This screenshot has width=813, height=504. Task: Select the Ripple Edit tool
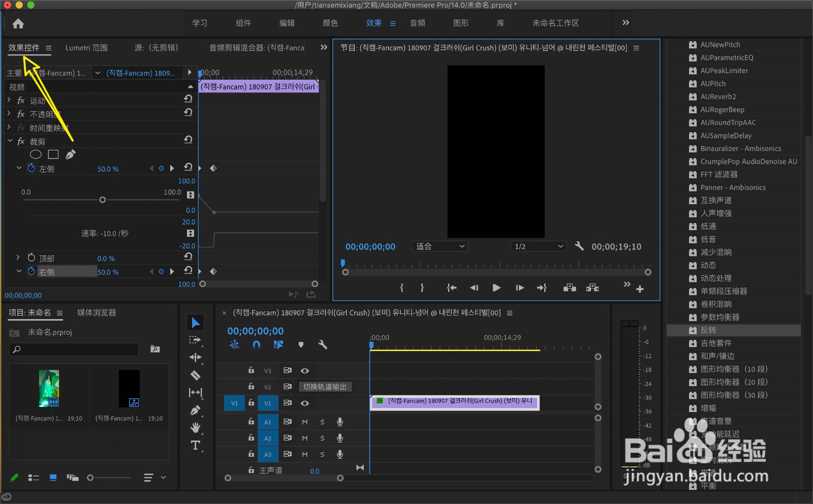point(195,357)
